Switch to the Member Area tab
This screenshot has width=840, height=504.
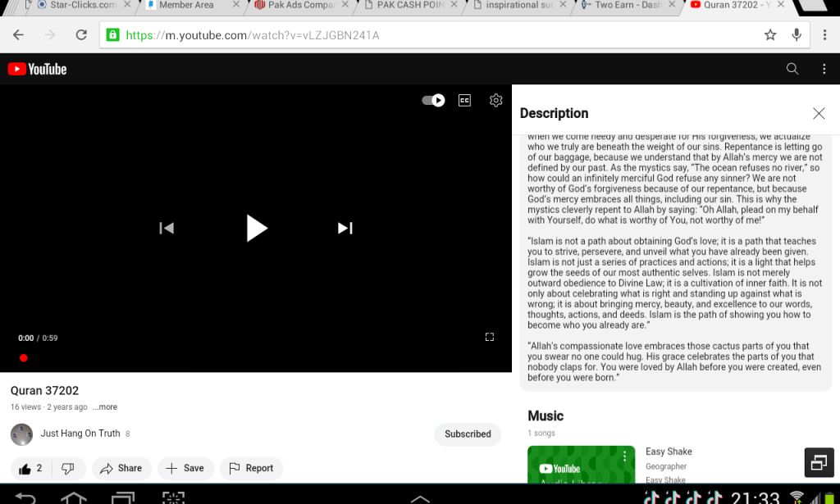(x=186, y=5)
